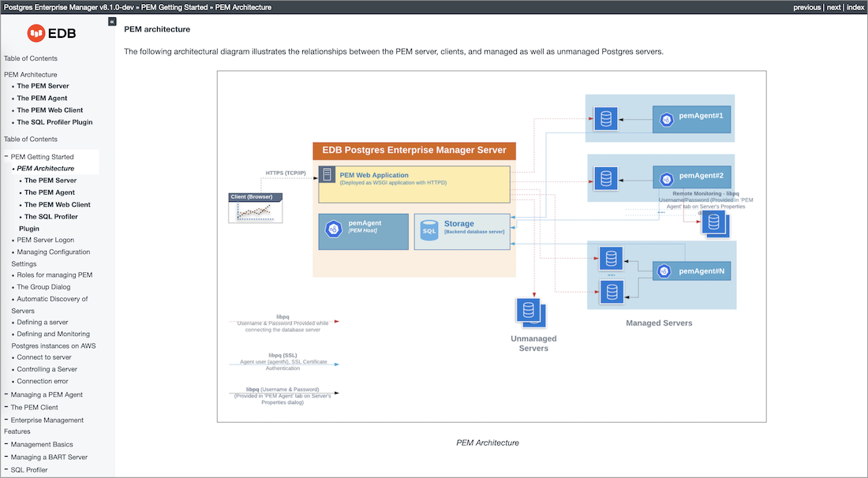Open the PEM Getting Started breadcrumb link
The height and width of the screenshot is (478, 868).
[x=174, y=7]
